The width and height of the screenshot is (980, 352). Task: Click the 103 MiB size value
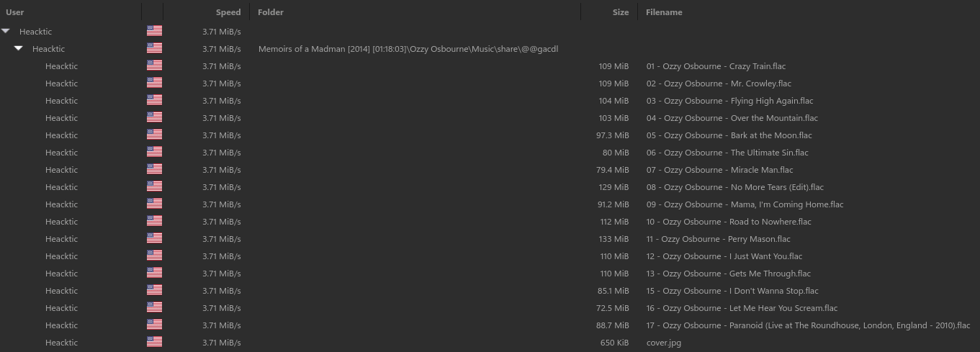tap(613, 118)
